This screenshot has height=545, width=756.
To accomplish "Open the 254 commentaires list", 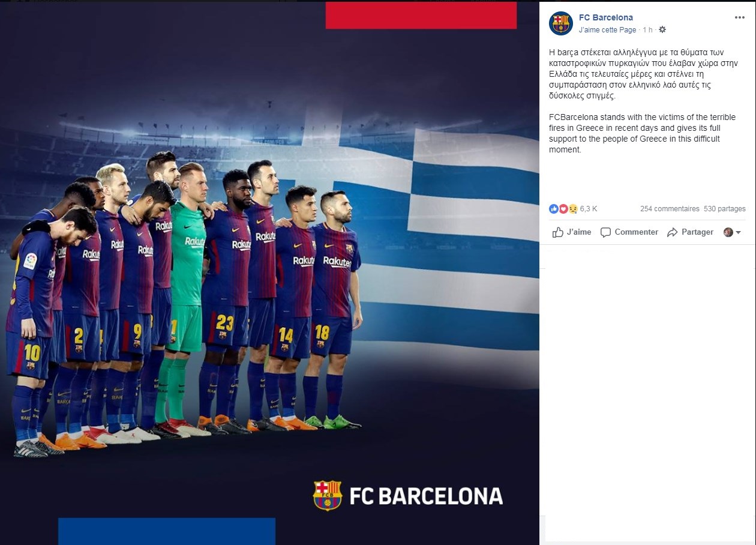I will click(x=670, y=209).
